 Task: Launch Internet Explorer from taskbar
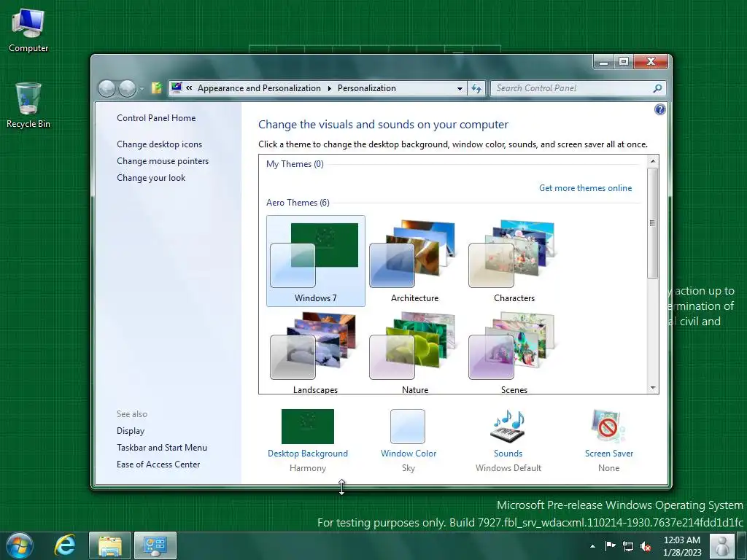pos(65,545)
